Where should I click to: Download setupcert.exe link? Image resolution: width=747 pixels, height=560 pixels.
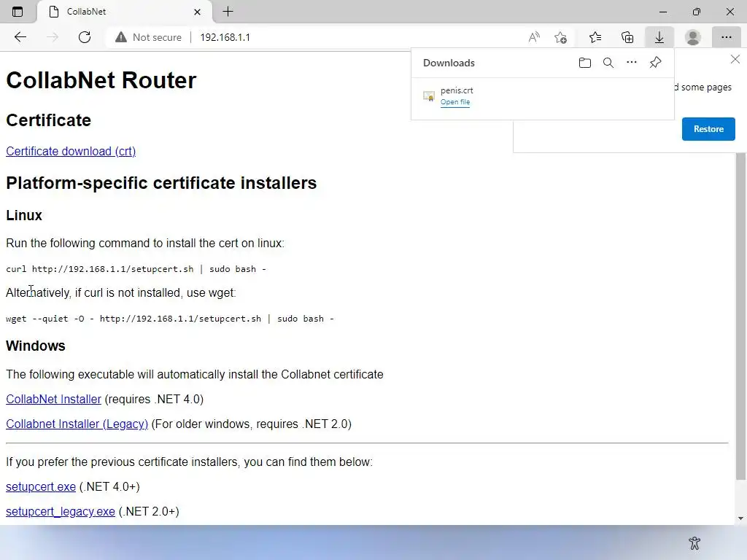(x=41, y=486)
